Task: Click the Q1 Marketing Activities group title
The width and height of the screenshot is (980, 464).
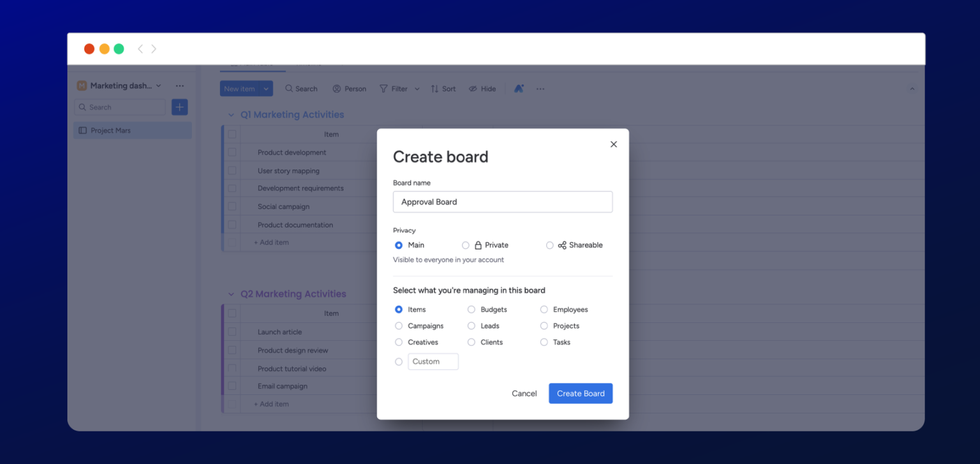Action: pos(292,115)
